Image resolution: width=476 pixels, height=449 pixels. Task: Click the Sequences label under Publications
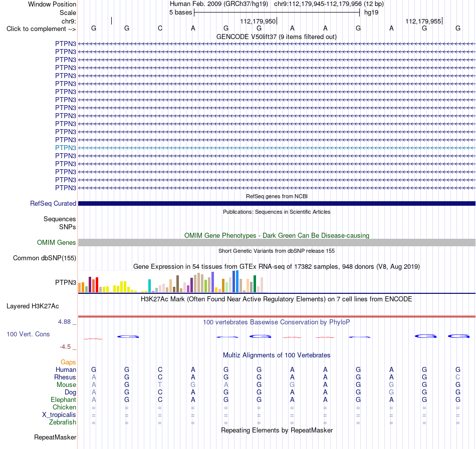click(60, 219)
